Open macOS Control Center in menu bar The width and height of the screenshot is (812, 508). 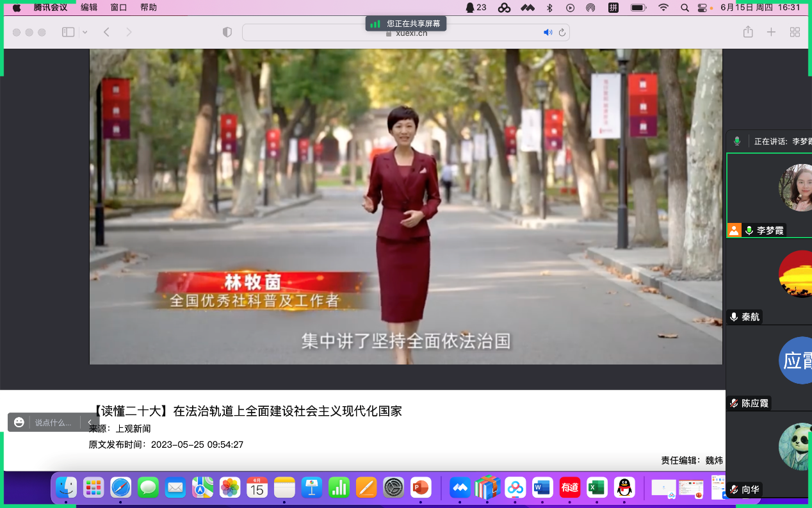click(x=703, y=8)
